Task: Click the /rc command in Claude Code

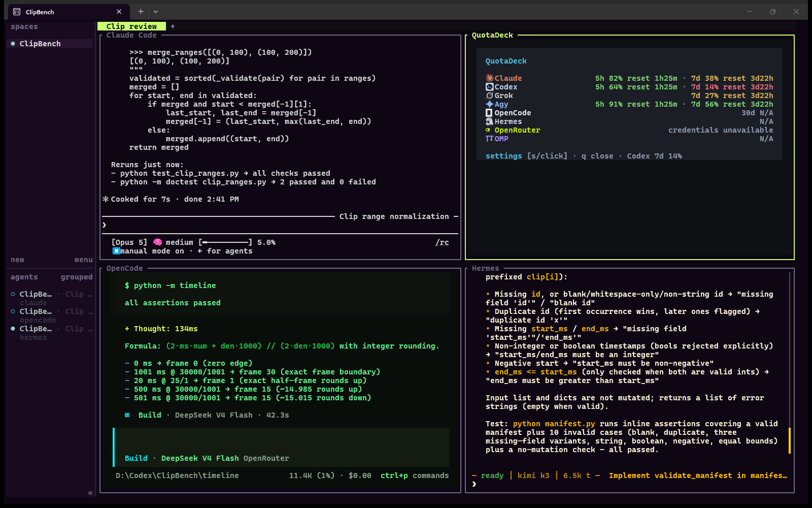Action: click(x=442, y=242)
